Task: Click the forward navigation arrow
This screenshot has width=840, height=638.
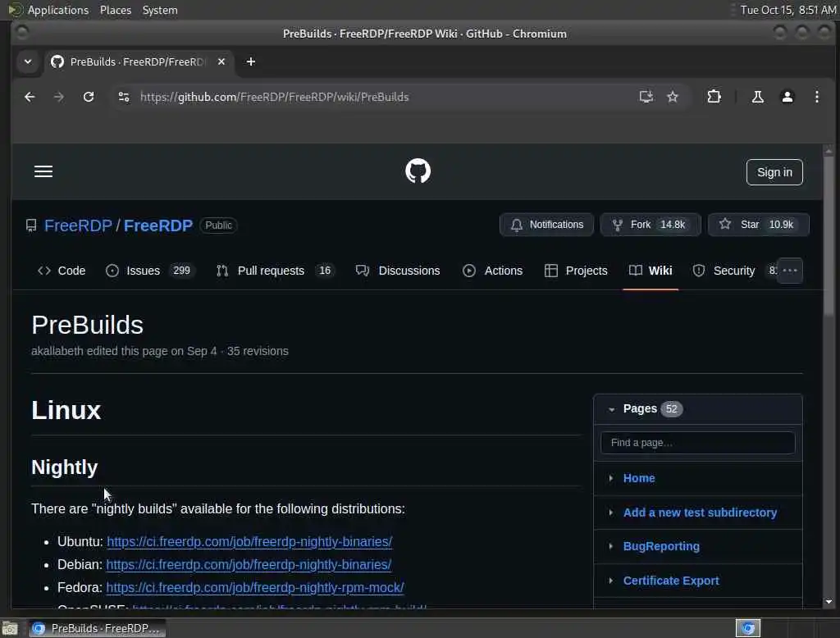Action: point(59,97)
